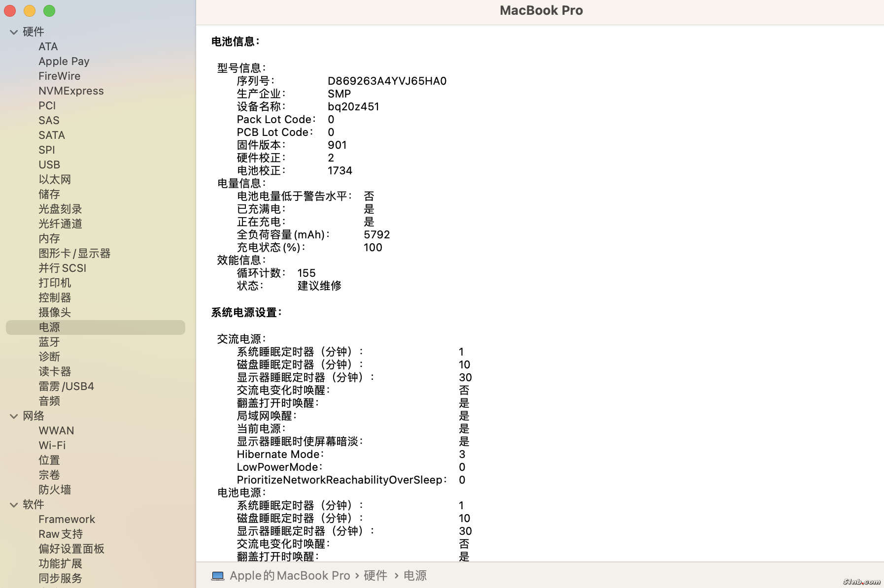Open the SAS hardware entry

[49, 121]
